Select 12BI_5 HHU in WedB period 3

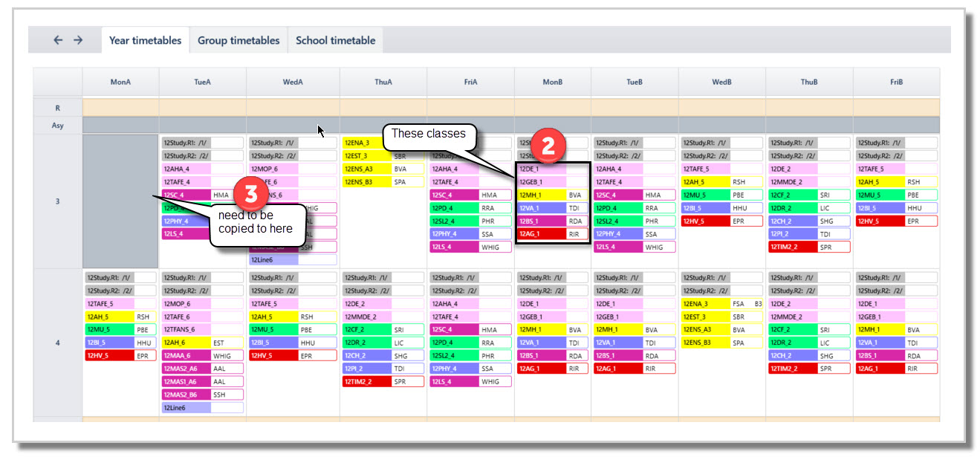[x=721, y=208]
